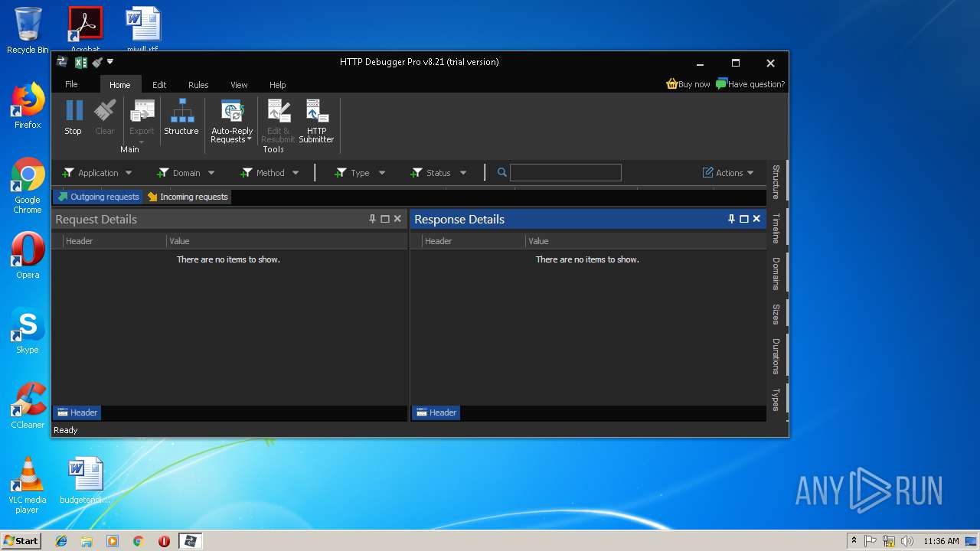This screenshot has width=980, height=551.
Task: Click the Clear broom icon
Action: pos(105,118)
